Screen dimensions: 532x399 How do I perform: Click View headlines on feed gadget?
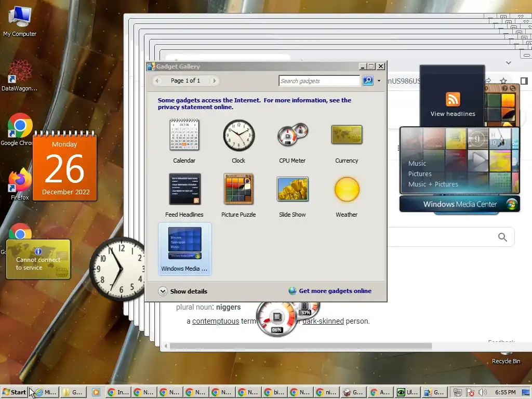point(453,114)
